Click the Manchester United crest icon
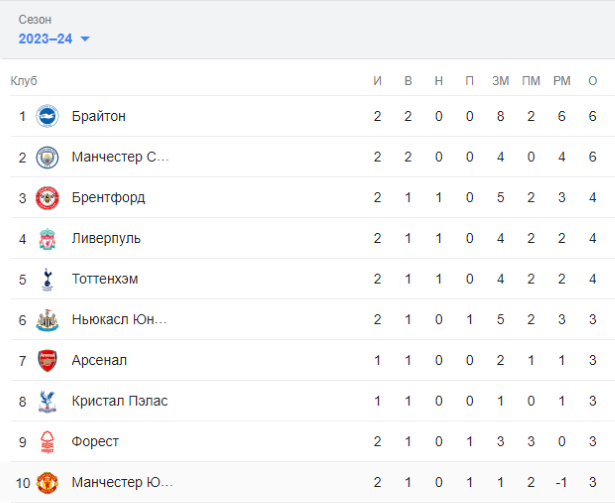Screen dimensions: 615x503 [47, 482]
